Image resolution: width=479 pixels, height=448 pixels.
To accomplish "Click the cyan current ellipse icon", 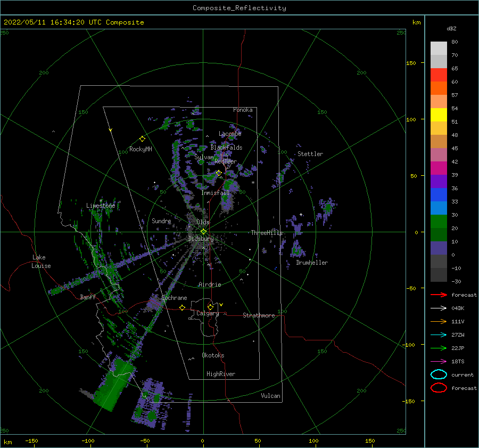I will [x=439, y=374].
